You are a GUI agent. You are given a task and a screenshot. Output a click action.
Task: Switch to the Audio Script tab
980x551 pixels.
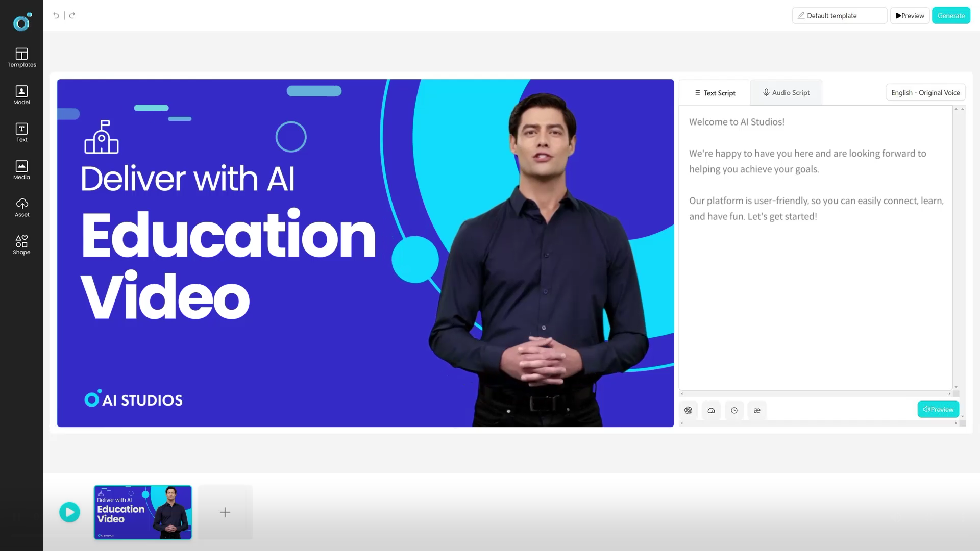786,92
